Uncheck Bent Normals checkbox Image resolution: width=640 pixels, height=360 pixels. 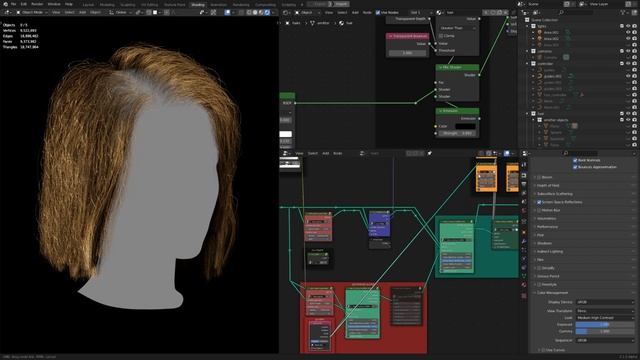point(575,160)
